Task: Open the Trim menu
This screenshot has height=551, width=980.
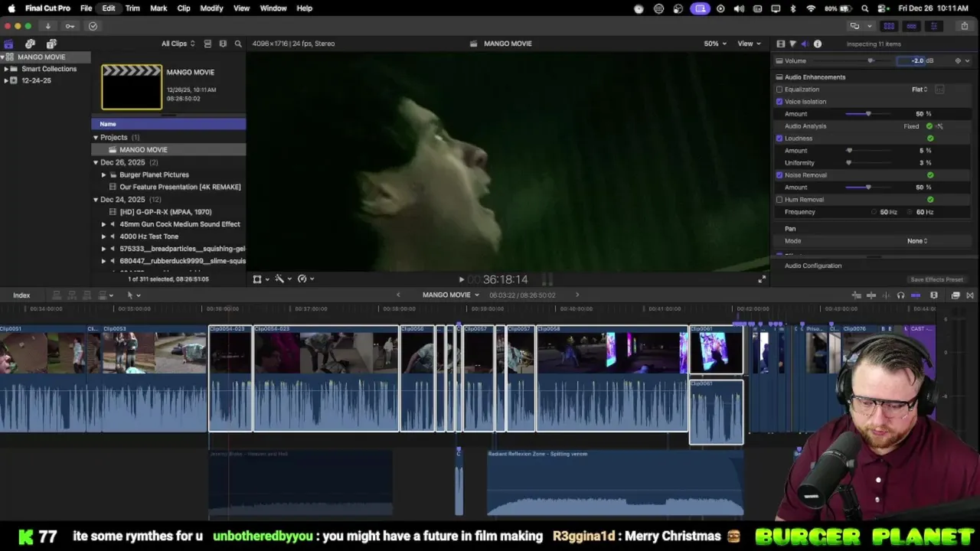Action: coord(132,8)
